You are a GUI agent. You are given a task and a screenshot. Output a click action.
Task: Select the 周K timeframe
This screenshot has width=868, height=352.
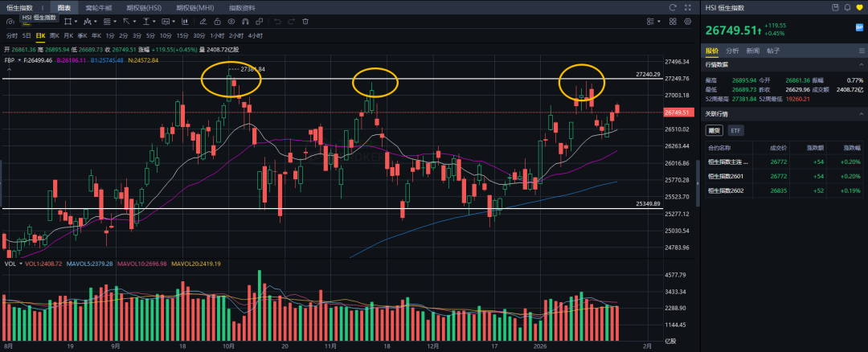55,35
